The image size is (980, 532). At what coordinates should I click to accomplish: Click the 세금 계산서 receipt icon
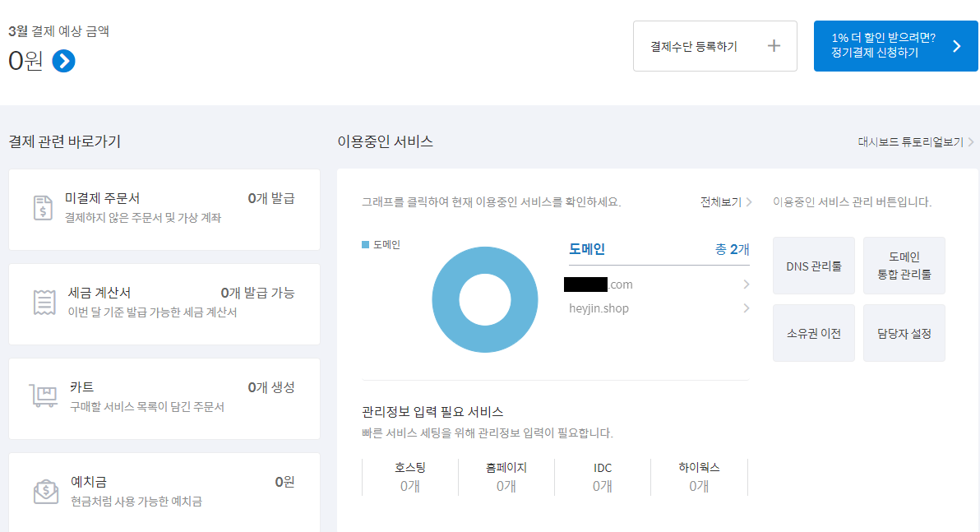point(43,303)
